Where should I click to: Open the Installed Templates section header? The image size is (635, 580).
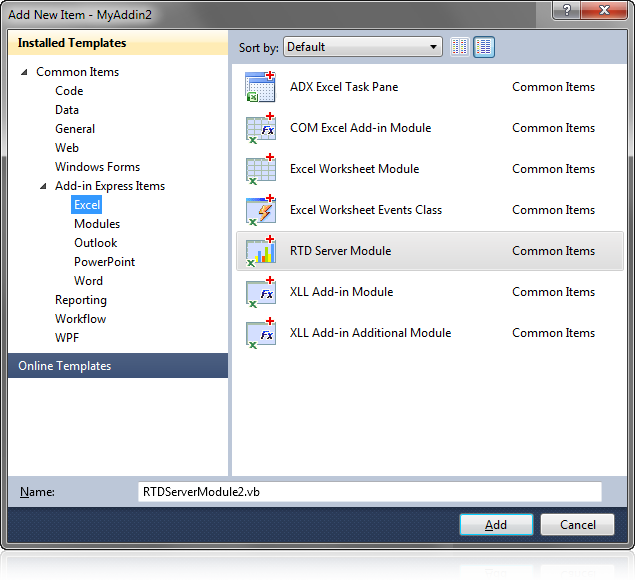(118, 43)
